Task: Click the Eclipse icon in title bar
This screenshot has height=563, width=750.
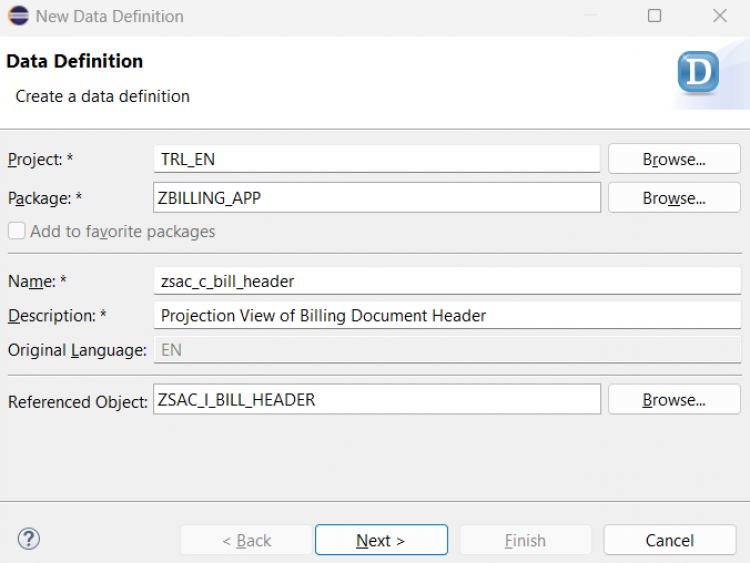Action: click(18, 16)
